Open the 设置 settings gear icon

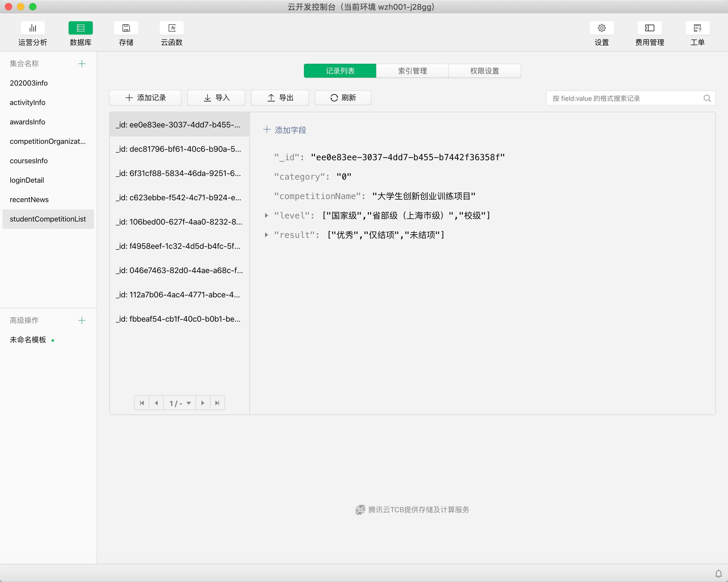click(x=602, y=28)
